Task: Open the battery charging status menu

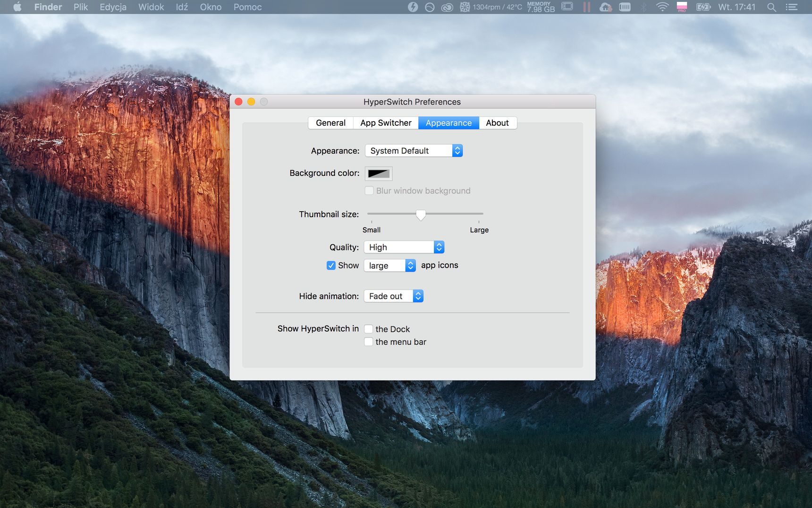Action: pyautogui.click(x=703, y=7)
